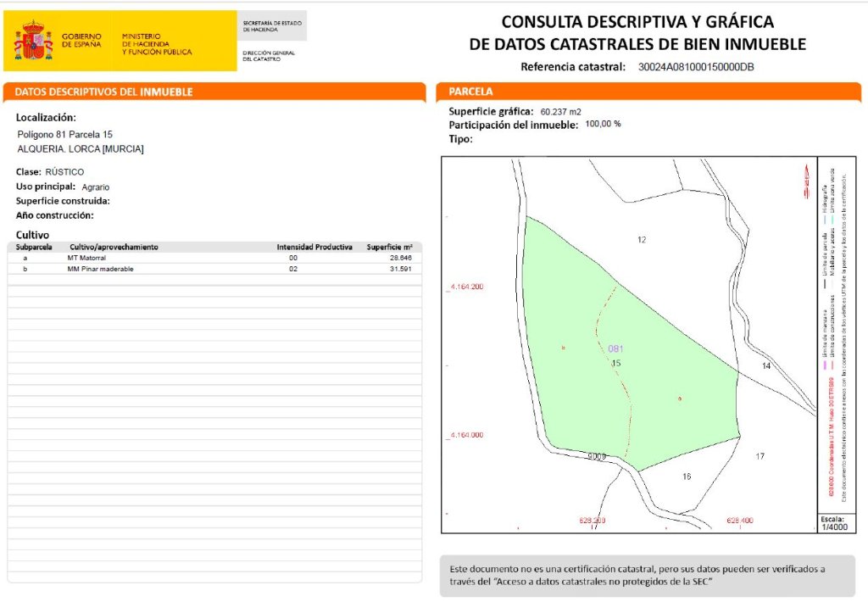868x602 pixels.
Task: Click the 'Subparcela' column header
Action: pyautogui.click(x=34, y=247)
